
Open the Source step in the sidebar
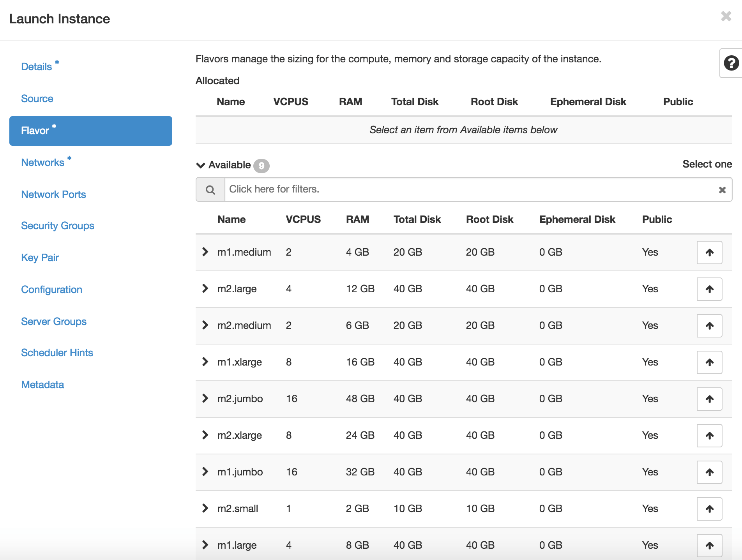(37, 99)
